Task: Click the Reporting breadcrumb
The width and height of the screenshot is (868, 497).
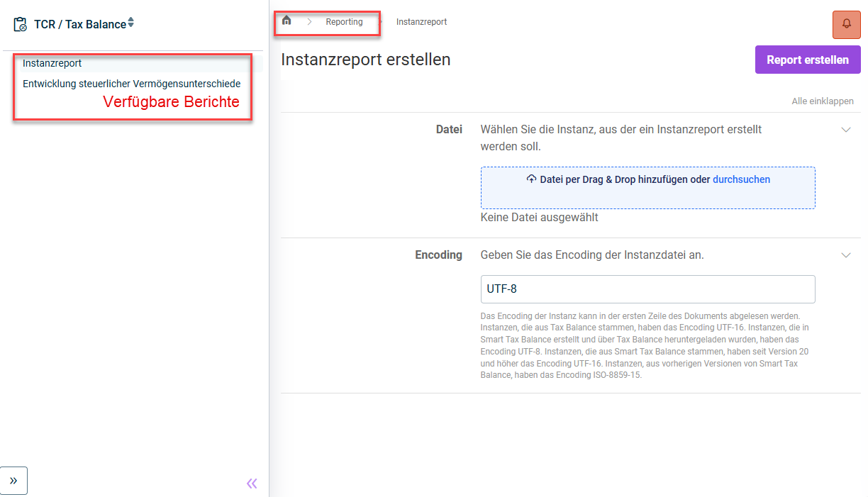Action: tap(344, 22)
